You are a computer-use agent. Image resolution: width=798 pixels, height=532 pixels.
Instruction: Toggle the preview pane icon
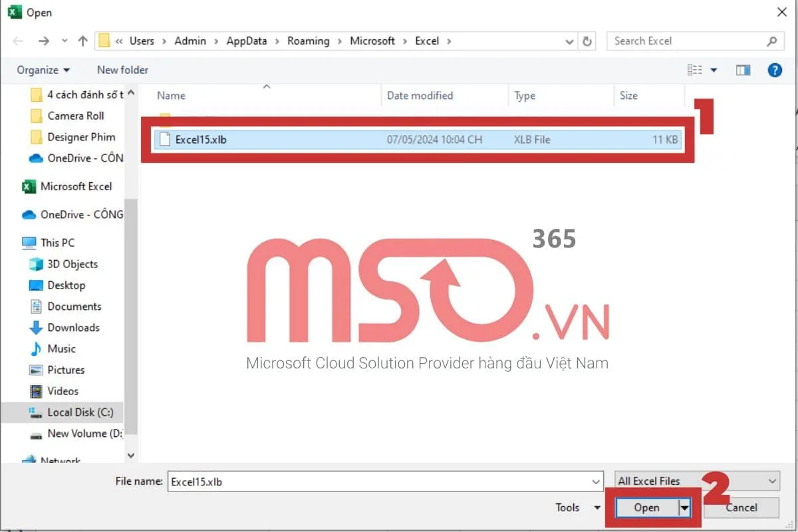click(743, 70)
